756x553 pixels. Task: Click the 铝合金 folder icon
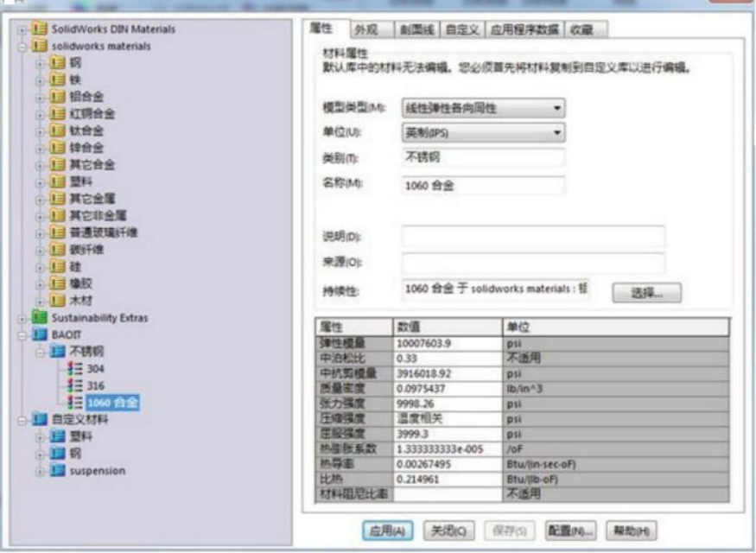pyautogui.click(x=58, y=97)
